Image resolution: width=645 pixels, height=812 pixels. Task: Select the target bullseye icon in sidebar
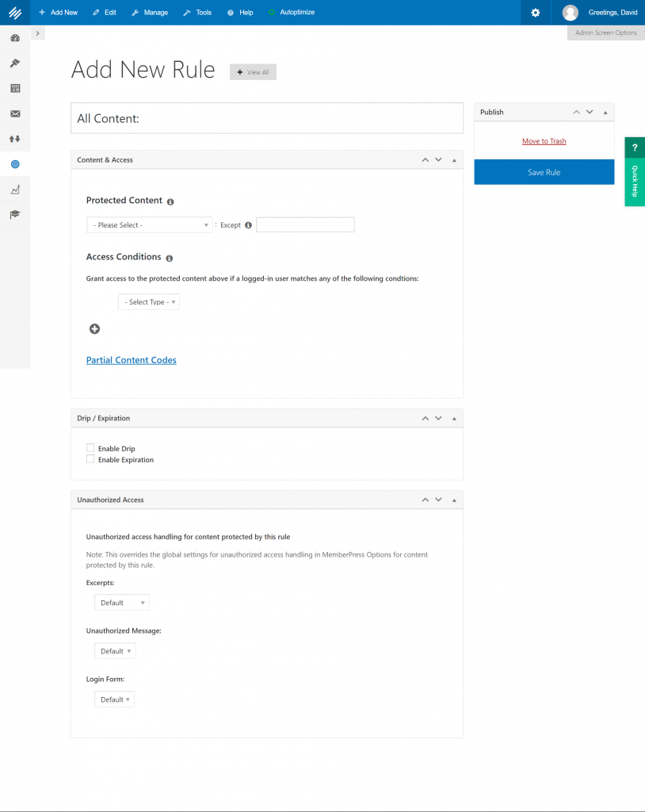(15, 164)
